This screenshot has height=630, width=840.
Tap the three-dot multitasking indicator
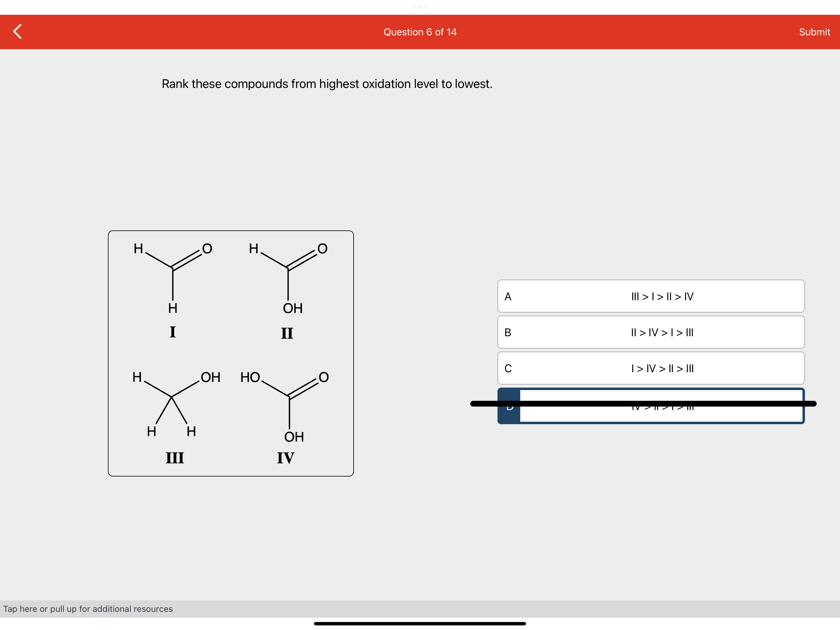(420, 7)
